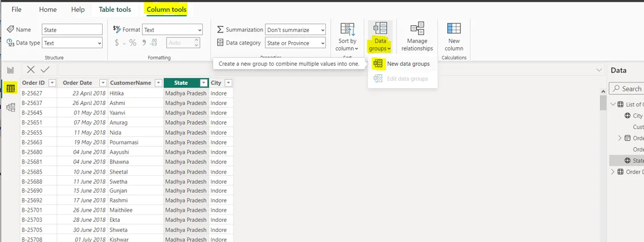Commit formula with the checkmark icon
644x242 pixels.
(x=45, y=70)
